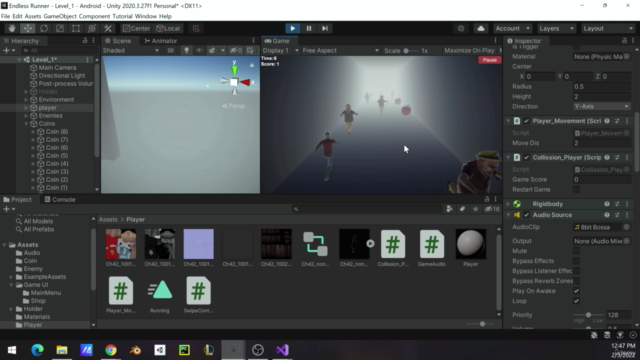Collapse the Coins object in Hierarchy
The image size is (640, 360).
coord(27,124)
